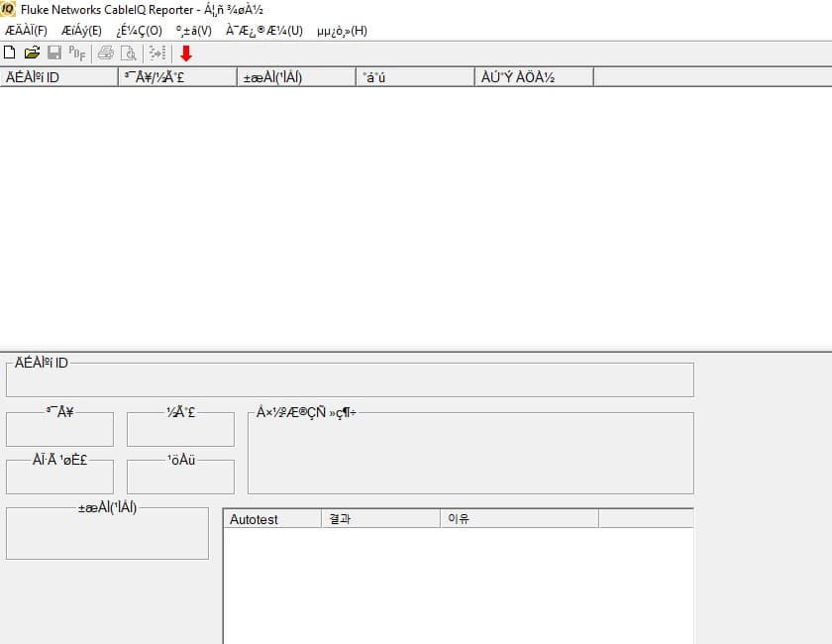Click the ID group box field in details pane
Viewport: 832px width, 644px height.
350,379
